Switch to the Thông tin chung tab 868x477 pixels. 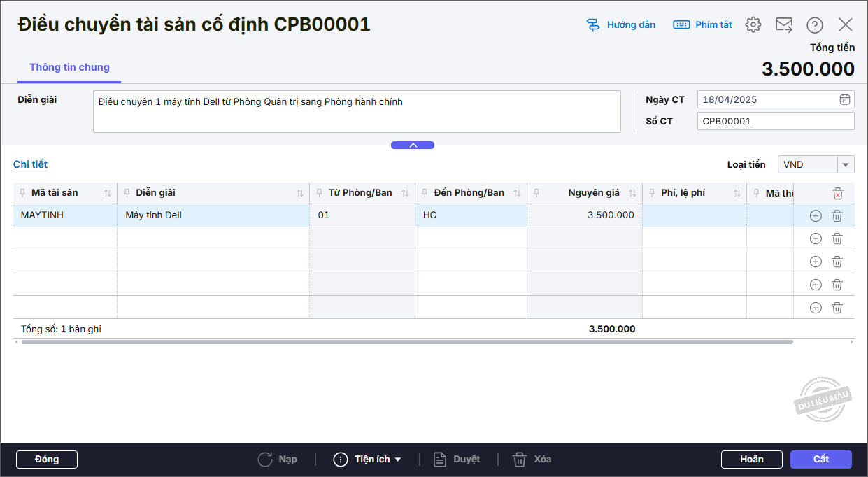tap(69, 68)
